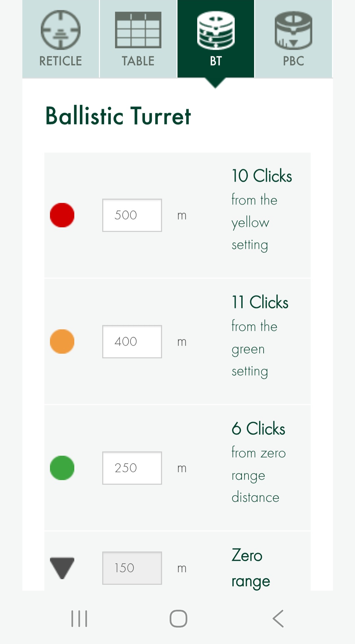This screenshot has height=644, width=355.
Task: Switch to the RETICLE tab label
Action: (60, 61)
